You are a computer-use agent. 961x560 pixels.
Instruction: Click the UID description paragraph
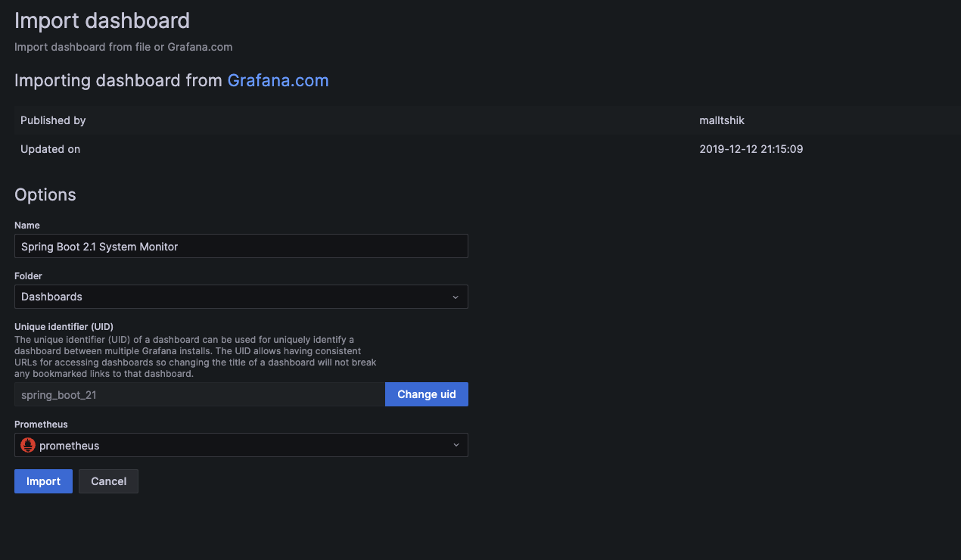195,356
